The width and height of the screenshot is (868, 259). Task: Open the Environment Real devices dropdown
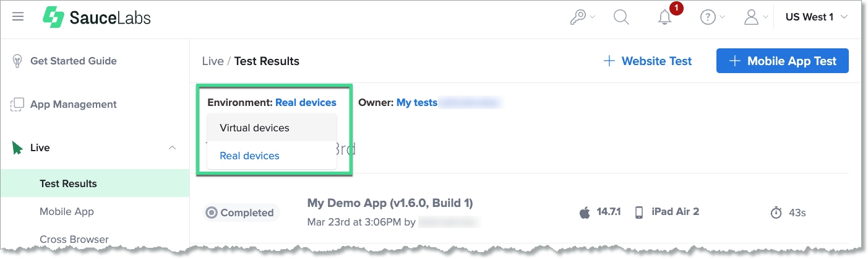[306, 102]
